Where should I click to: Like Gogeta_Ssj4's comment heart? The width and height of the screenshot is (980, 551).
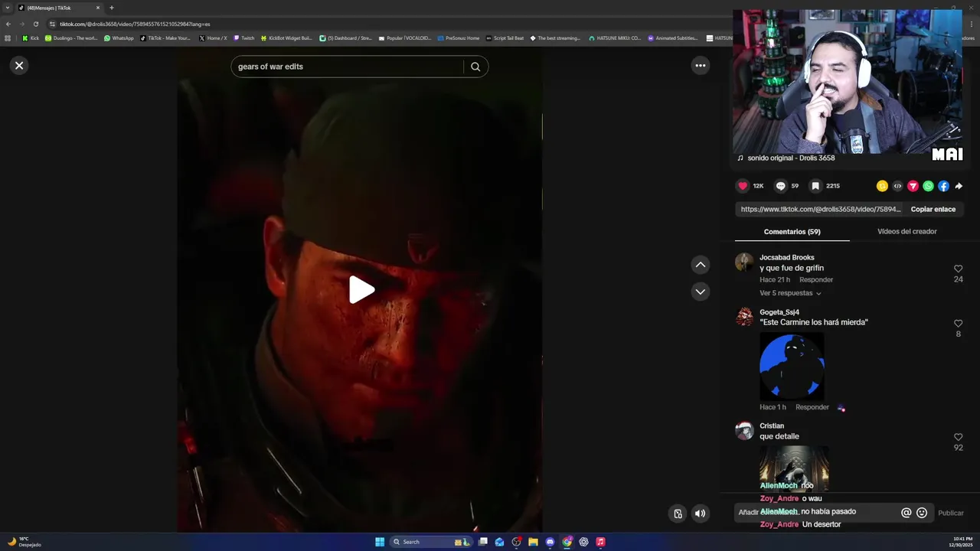[958, 324]
